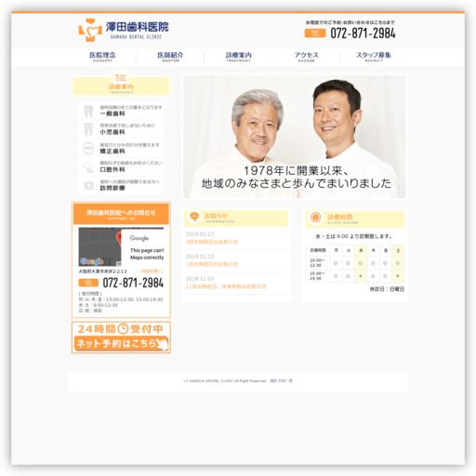This screenshot has width=476, height=476.
Task: Click the medical bag icon beside 訪問診療
Action: [88, 185]
